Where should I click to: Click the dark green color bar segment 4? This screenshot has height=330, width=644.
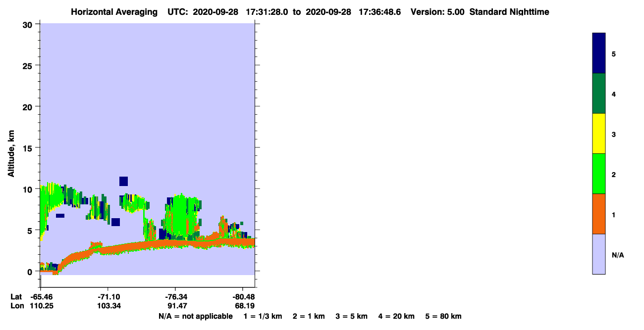pos(599,94)
